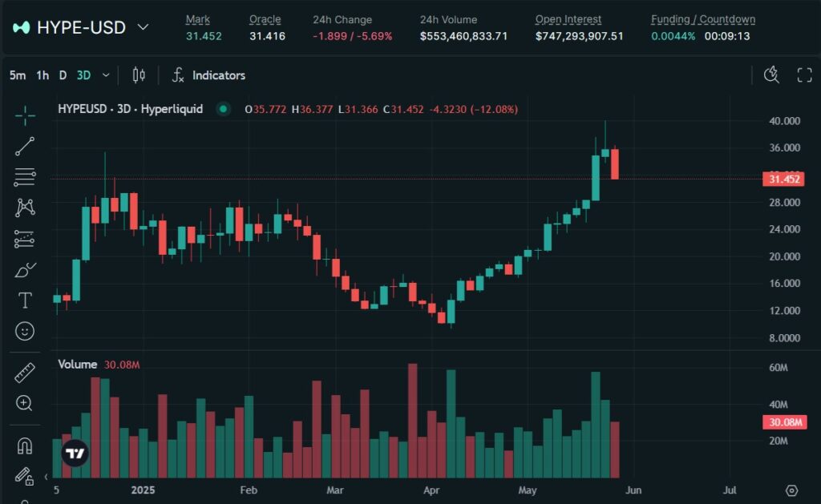Screen dimensions: 821x504
Task: Switch to the 5m timeframe
Action: tap(18, 75)
